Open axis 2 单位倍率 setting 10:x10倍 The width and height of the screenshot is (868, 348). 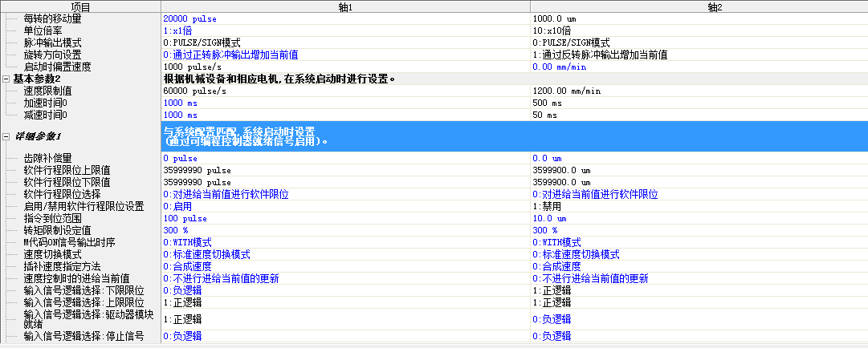coord(699,30)
